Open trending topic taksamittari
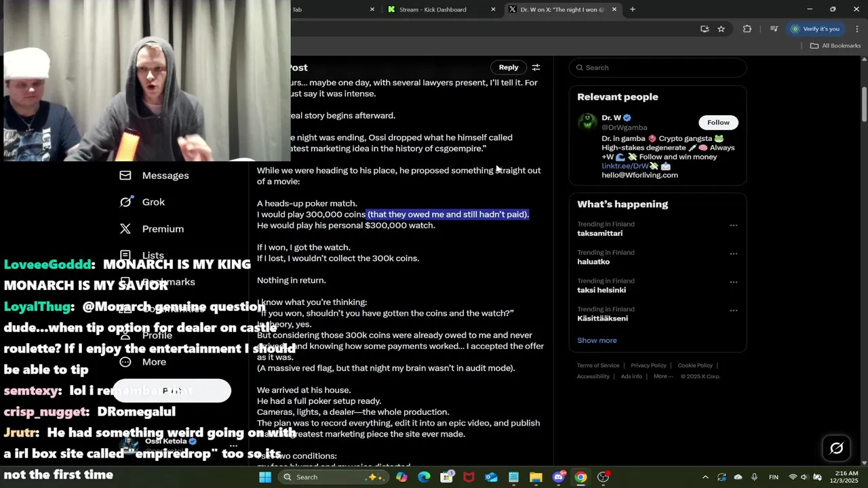The image size is (868, 488). tap(599, 233)
